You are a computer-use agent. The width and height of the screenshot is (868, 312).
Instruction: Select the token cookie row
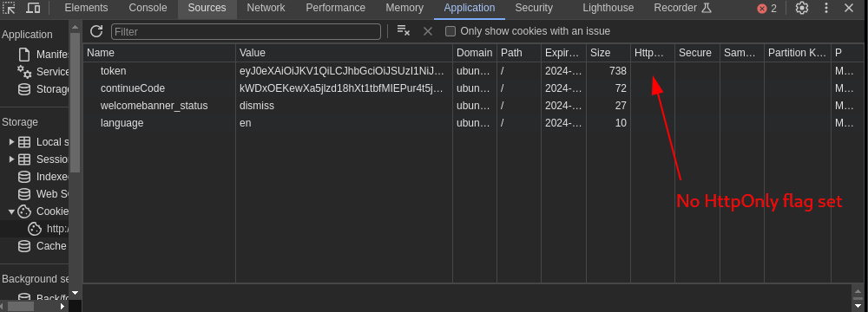465,71
